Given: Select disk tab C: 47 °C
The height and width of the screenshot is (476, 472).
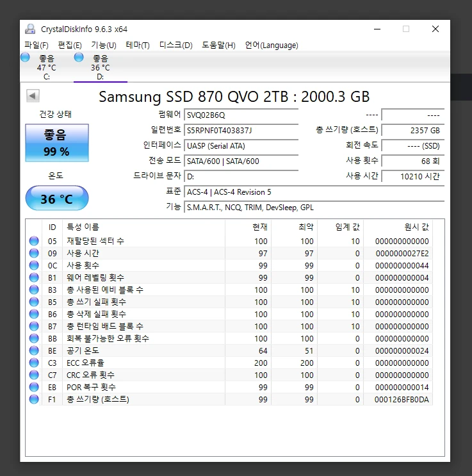Looking at the screenshot, I should click(47, 67).
